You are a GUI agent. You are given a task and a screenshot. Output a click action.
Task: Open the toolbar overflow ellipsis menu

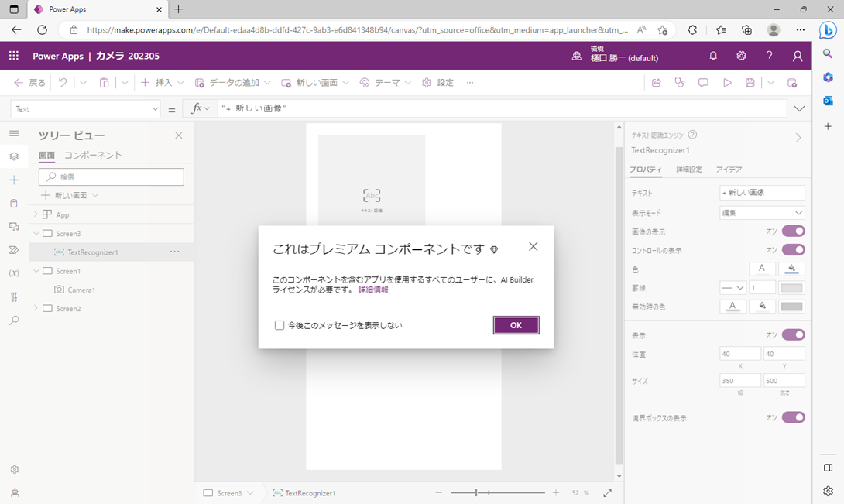(x=470, y=82)
